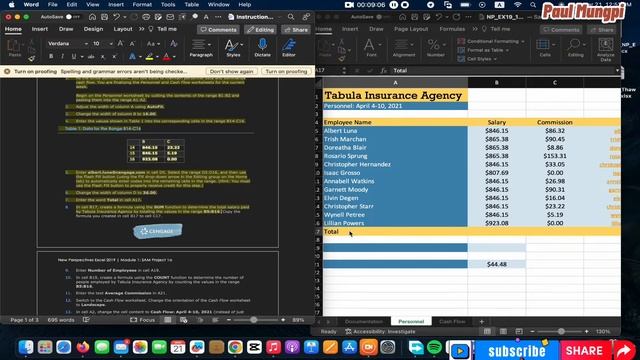Start Dictate microphone in Word

pos(262,48)
